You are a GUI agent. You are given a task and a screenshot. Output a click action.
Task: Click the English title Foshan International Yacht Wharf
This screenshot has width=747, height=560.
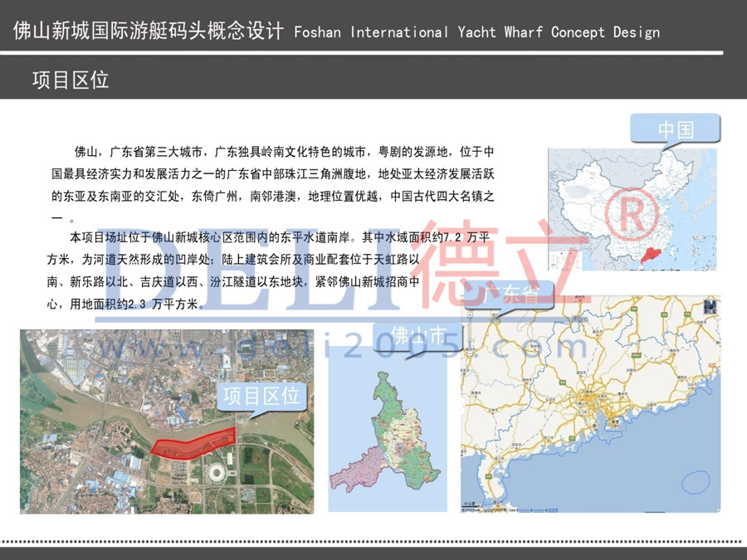477,32
